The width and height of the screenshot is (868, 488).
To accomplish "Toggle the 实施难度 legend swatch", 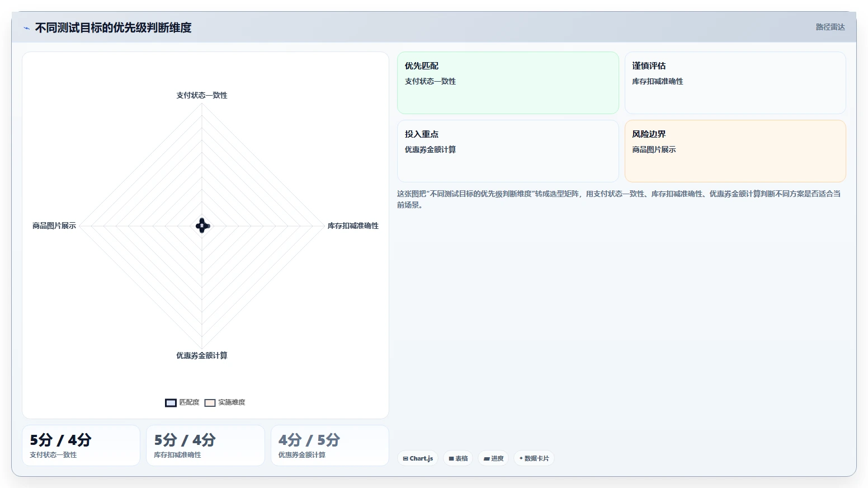I will [x=210, y=403].
